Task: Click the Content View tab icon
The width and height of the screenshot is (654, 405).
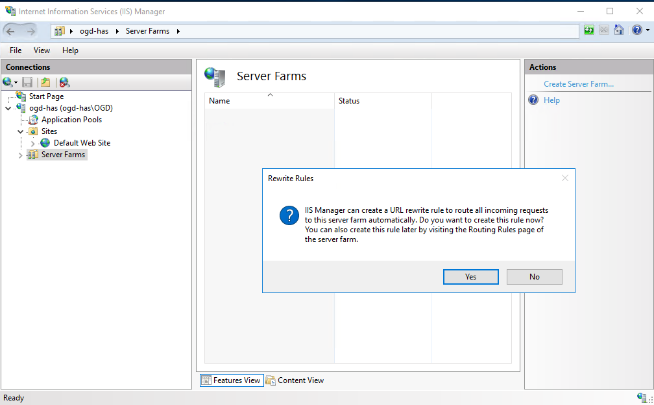Action: 271,380
